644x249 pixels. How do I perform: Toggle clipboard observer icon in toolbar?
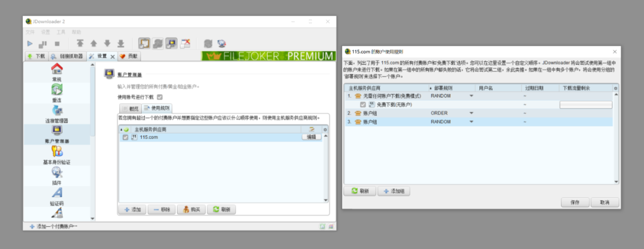pos(144,43)
